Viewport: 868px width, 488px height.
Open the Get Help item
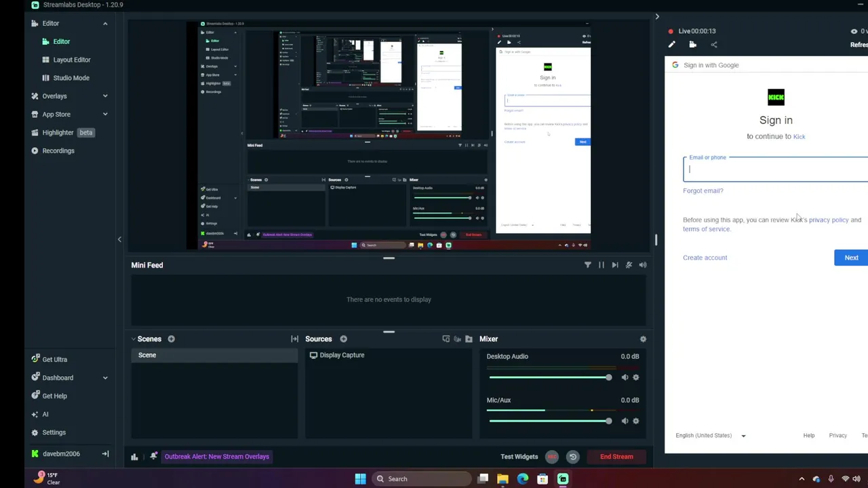click(50, 396)
